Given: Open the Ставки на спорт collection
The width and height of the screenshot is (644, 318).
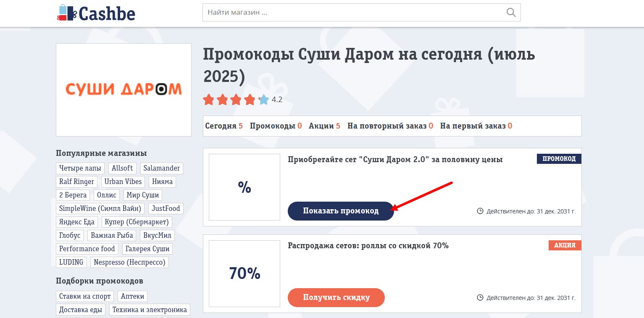Looking at the screenshot, I should pos(85,296).
